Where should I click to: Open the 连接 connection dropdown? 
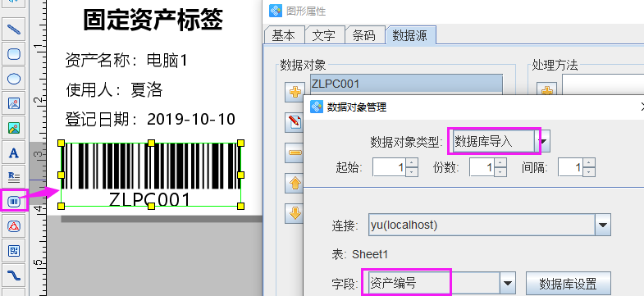(x=603, y=225)
